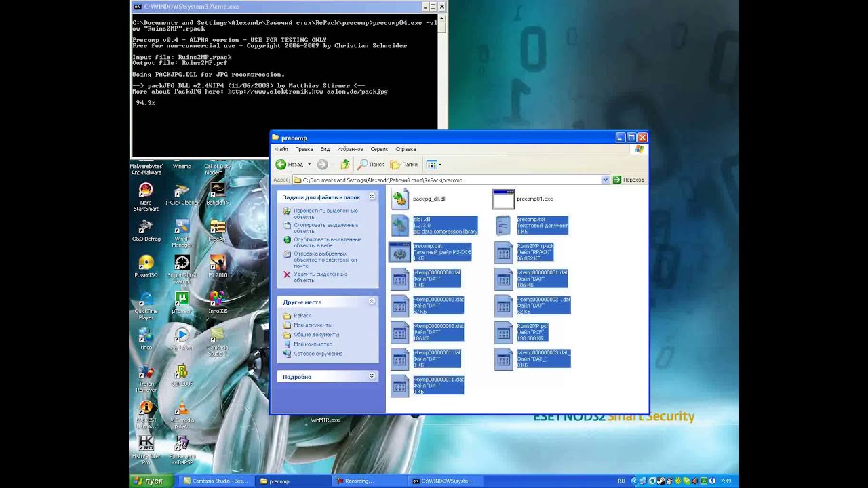Select the precomp.bat batch file icon
The width and height of the screenshot is (868, 488).
pyautogui.click(x=399, y=252)
